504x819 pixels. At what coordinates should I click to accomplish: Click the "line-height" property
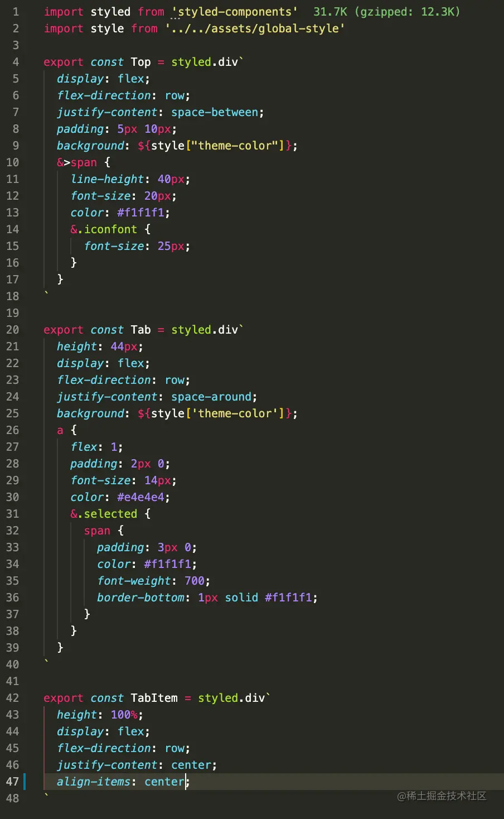[x=107, y=179]
